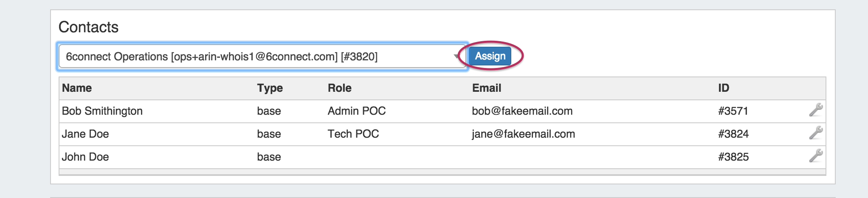868x198 pixels.
Task: Click contact ID #3824
Action: (733, 134)
